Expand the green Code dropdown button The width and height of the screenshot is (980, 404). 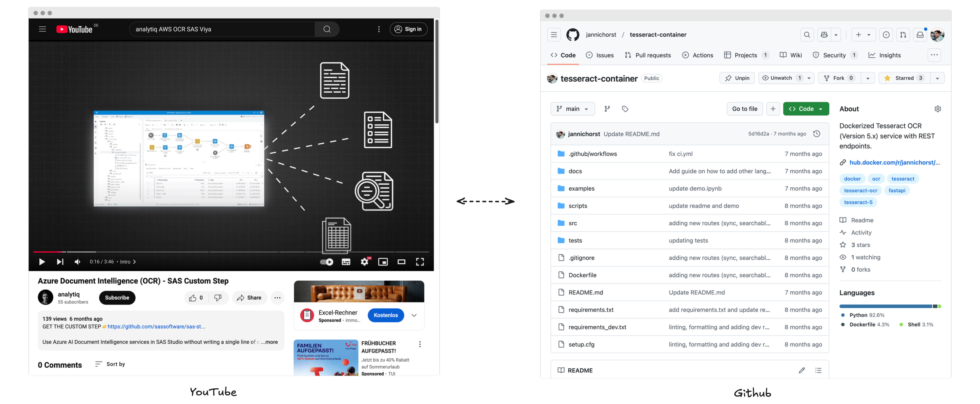tap(806, 109)
